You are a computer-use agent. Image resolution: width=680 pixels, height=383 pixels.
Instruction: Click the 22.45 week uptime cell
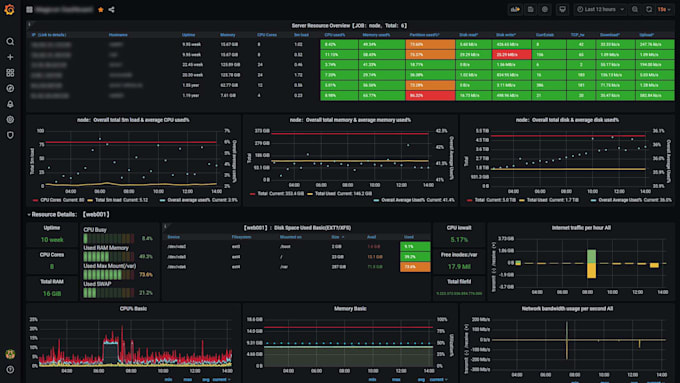click(x=193, y=65)
